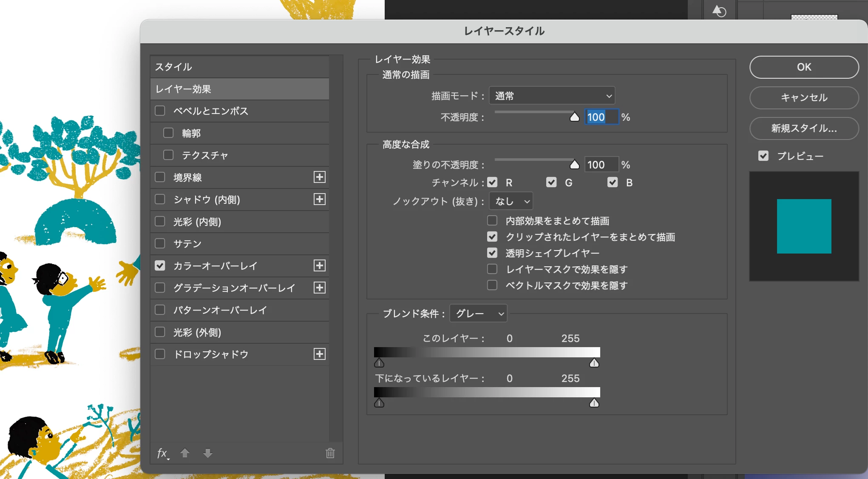Add another 境界線 stroke with plus icon

[x=319, y=177]
